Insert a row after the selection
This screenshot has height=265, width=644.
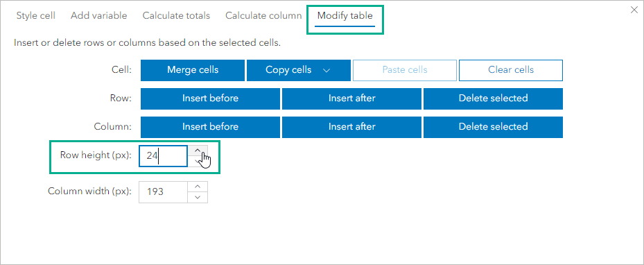[x=351, y=99]
